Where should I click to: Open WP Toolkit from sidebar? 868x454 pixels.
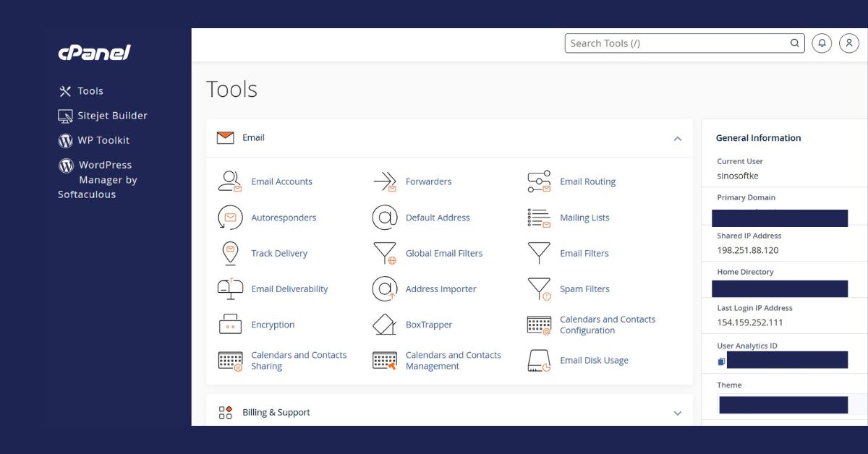(101, 140)
